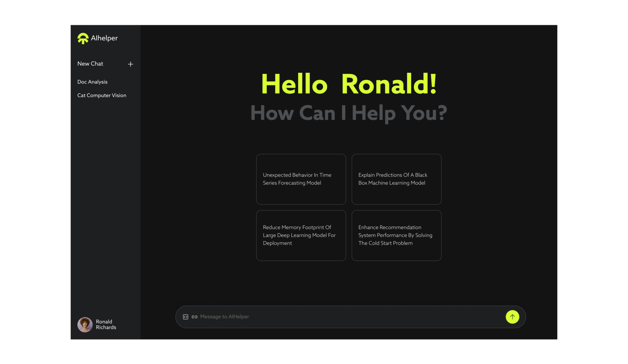Send message with the yellow arrow button
This screenshot has height=364, width=628.
click(512, 317)
